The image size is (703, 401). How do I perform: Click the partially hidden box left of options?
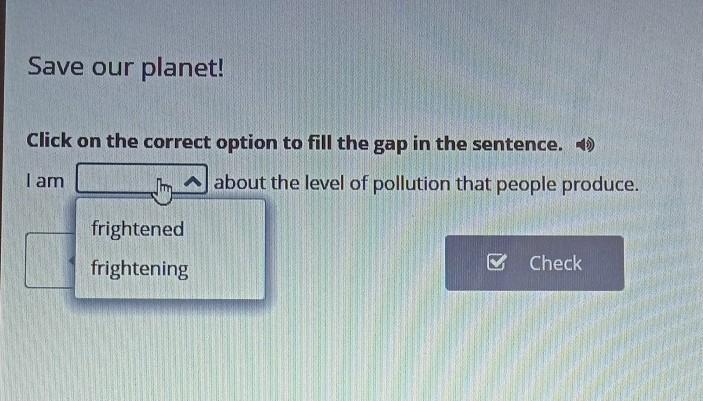[50, 260]
